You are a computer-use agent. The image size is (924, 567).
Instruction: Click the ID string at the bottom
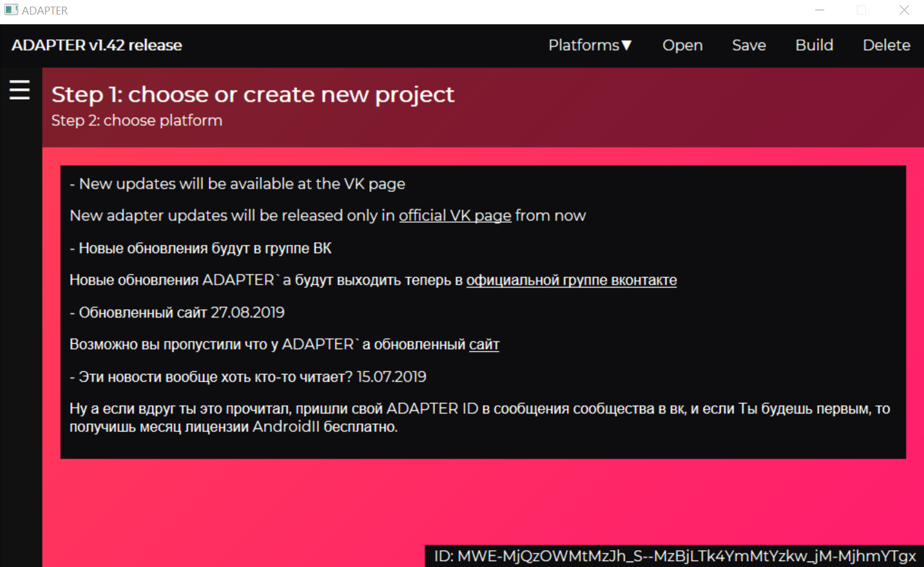click(x=675, y=556)
